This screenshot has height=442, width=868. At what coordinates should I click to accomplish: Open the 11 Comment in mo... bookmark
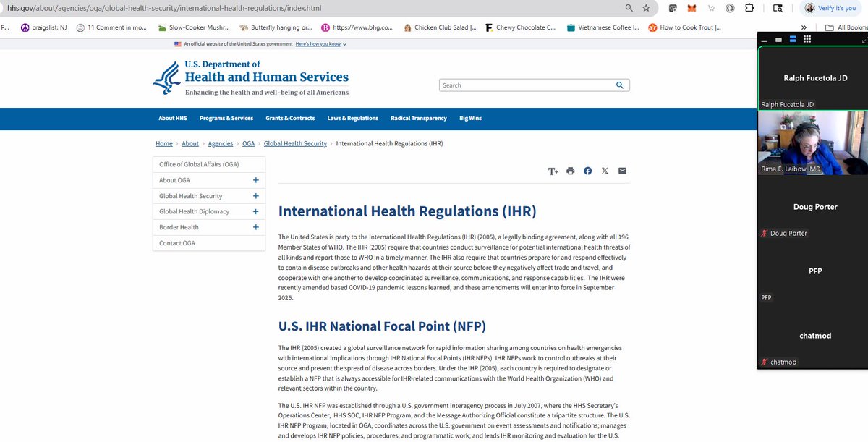coord(111,27)
